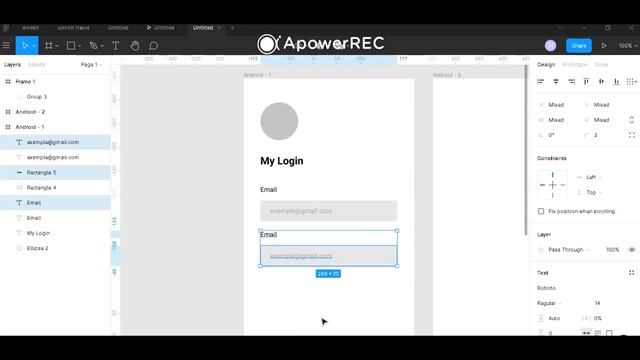The image size is (640, 360).
Task: Select the Text tool
Action: pyautogui.click(x=116, y=46)
